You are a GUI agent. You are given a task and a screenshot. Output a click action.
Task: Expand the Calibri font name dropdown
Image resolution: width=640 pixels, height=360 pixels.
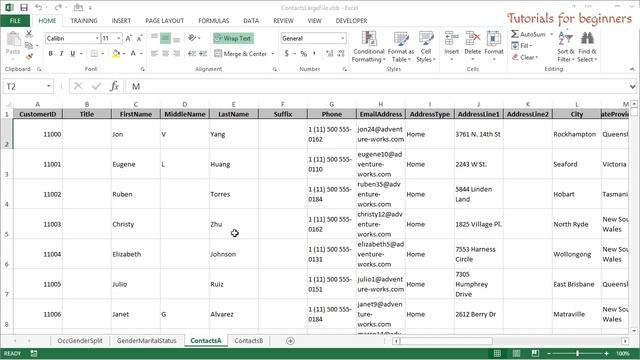97,38
